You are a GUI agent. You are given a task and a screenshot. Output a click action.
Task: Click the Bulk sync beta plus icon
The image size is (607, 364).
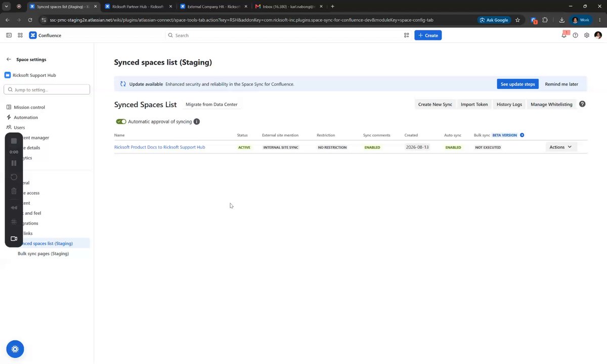coord(522,135)
